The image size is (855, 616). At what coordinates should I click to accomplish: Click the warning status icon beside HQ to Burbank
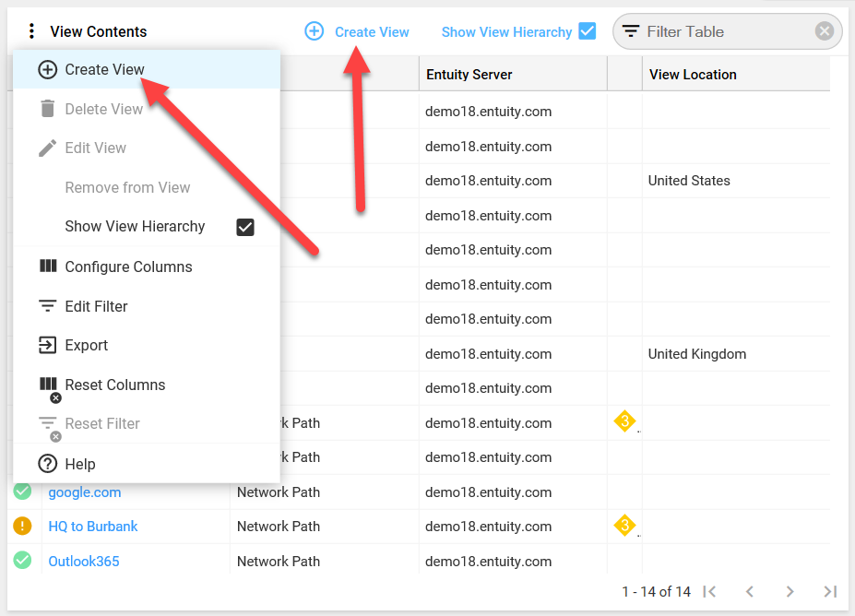click(23, 526)
